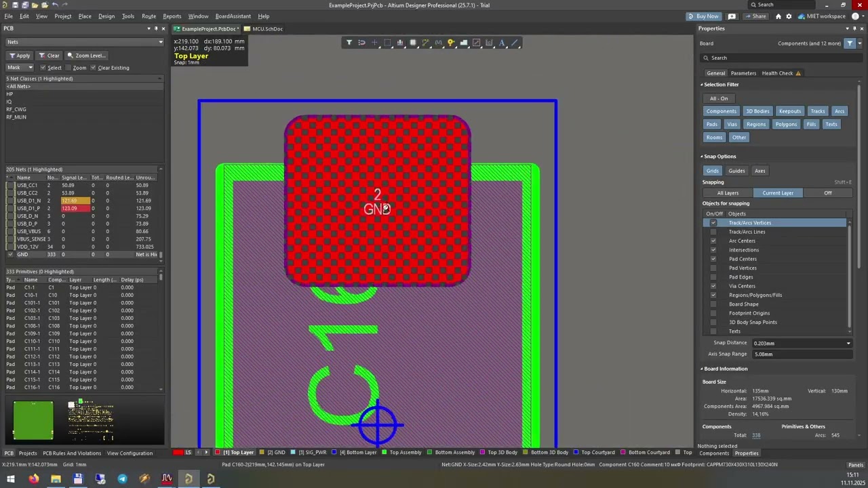This screenshot has width=868, height=488.
Task: Click the selection filter funnel icon in active bar
Action: pos(349,43)
